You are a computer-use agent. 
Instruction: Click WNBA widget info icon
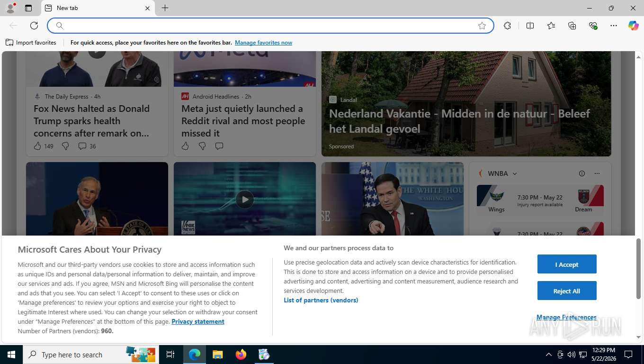[582, 173]
